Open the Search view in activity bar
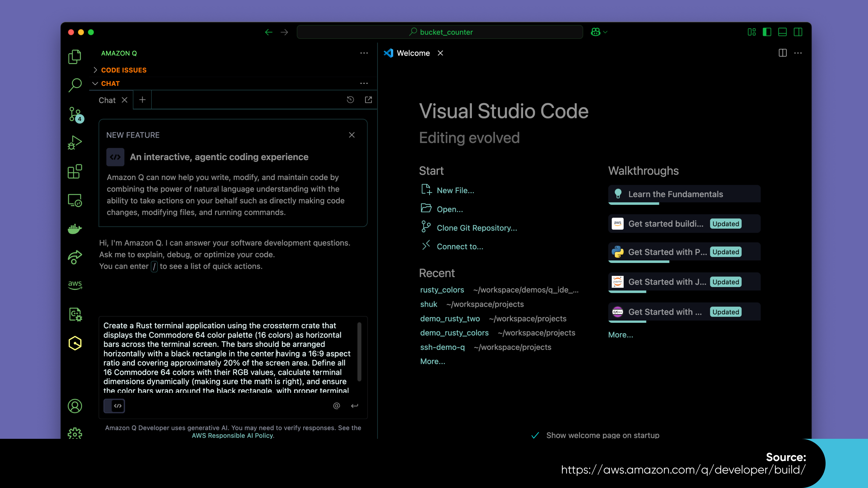The image size is (868, 488). pos(75,85)
